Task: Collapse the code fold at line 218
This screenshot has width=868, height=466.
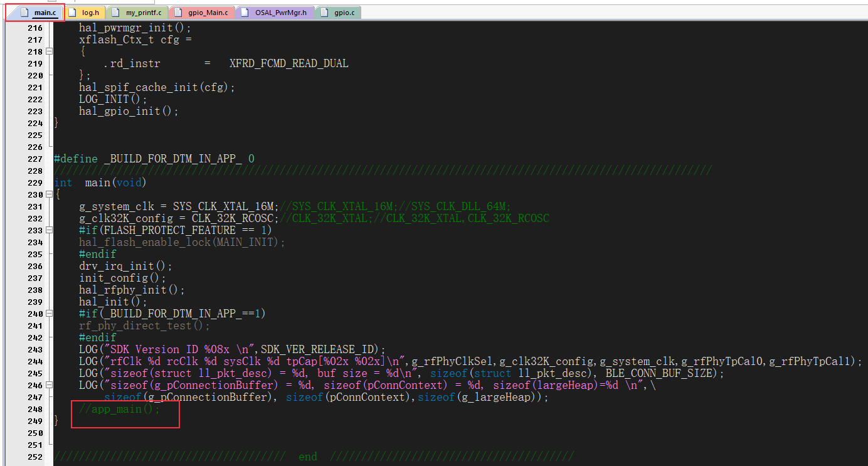Action: (48, 51)
